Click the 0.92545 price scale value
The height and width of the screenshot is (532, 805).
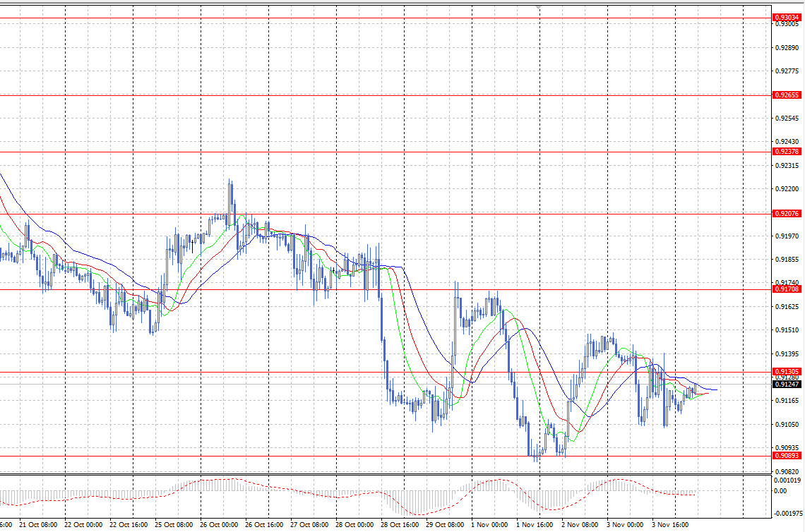tap(787, 118)
